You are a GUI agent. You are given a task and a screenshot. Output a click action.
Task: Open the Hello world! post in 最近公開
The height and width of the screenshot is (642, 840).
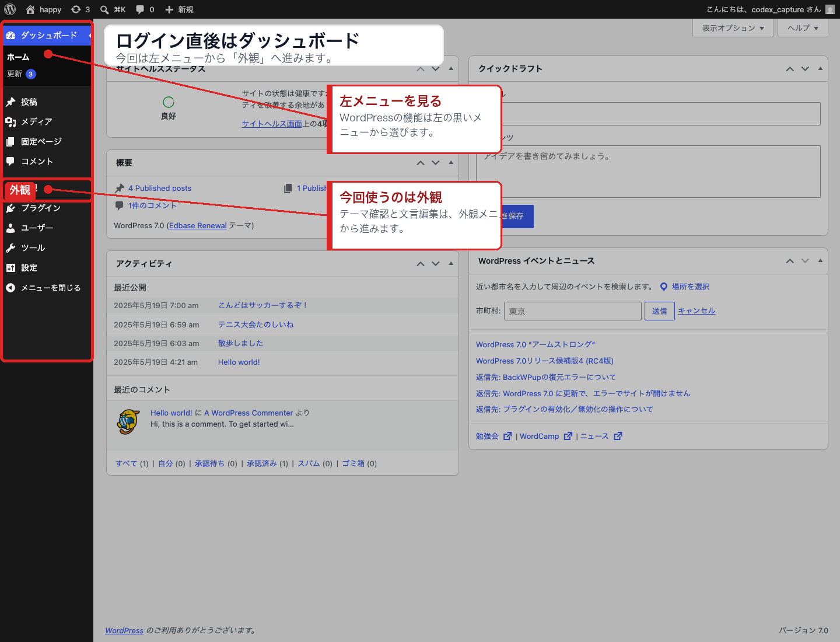click(239, 362)
